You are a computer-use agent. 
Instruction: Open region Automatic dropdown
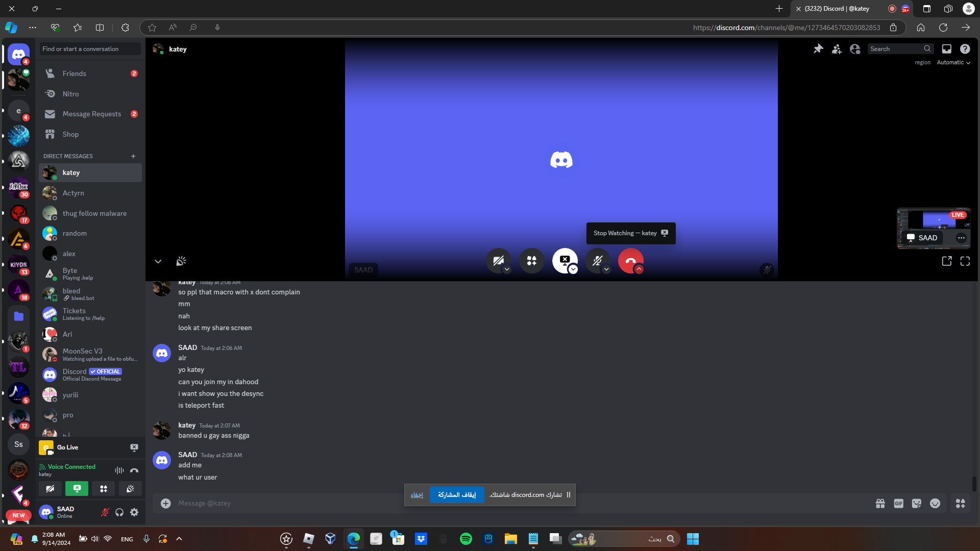pos(953,63)
